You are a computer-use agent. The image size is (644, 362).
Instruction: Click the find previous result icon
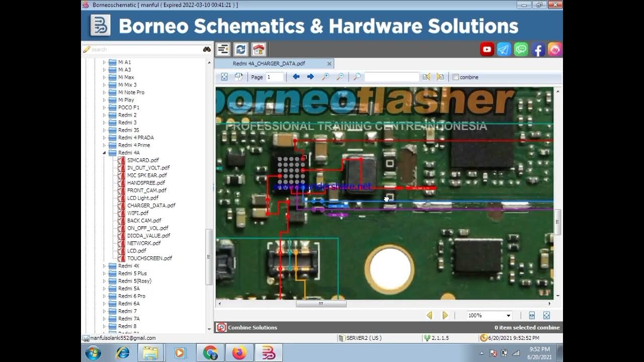click(x=426, y=77)
